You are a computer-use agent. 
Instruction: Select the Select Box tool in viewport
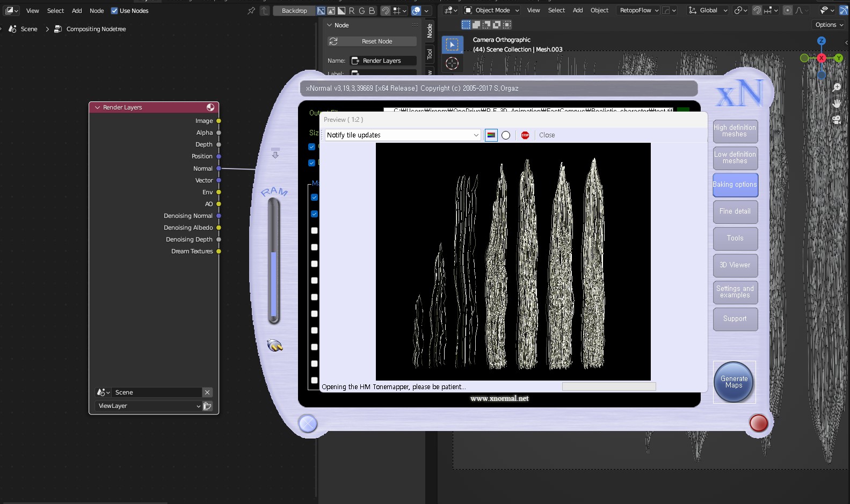[452, 45]
